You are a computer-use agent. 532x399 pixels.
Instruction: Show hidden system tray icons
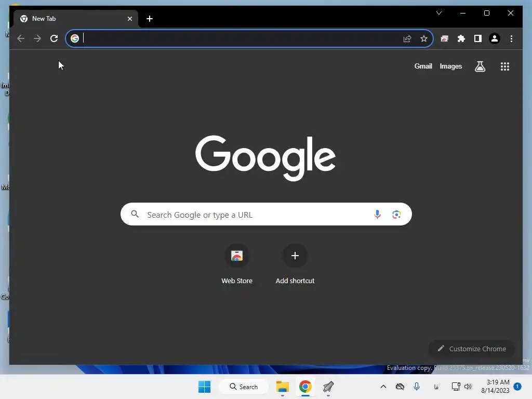click(383, 387)
